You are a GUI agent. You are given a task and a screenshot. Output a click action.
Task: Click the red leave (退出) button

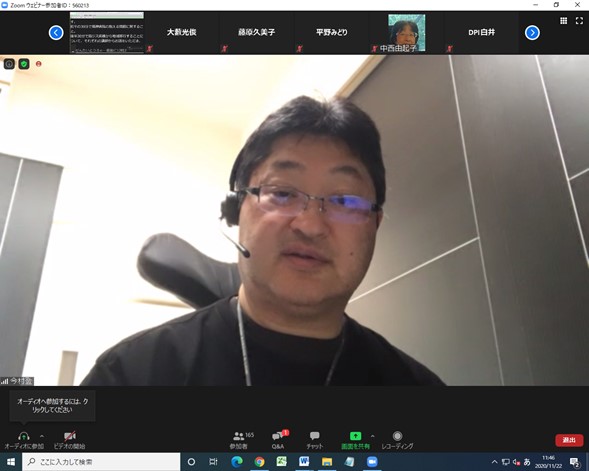[x=569, y=440]
